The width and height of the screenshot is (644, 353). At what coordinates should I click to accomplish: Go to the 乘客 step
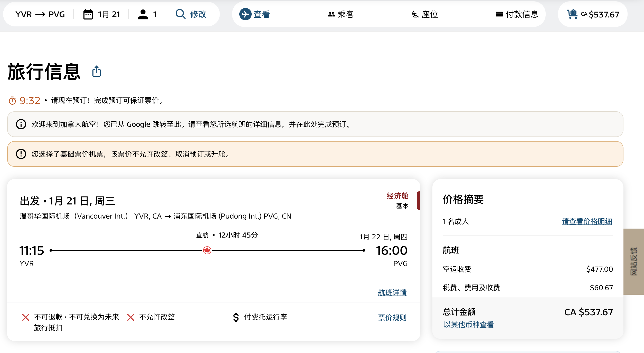point(341,14)
